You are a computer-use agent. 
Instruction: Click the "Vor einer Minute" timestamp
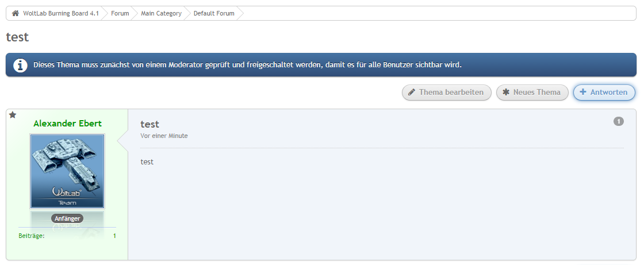pos(164,136)
